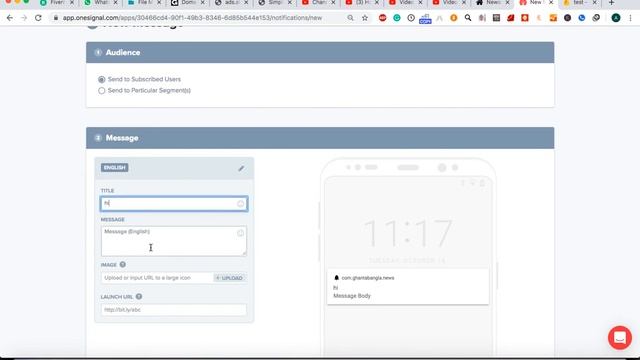Image resolution: width=640 pixels, height=360 pixels.
Task: Click the Upload image button
Action: click(230, 278)
